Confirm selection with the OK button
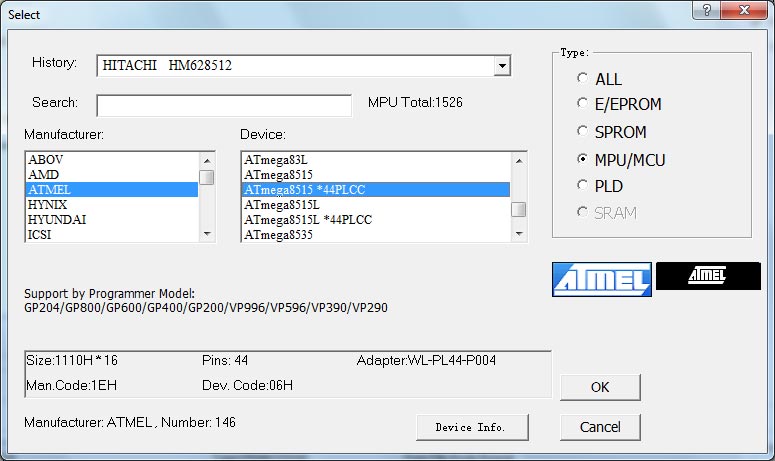The width and height of the screenshot is (775, 461). (600, 387)
